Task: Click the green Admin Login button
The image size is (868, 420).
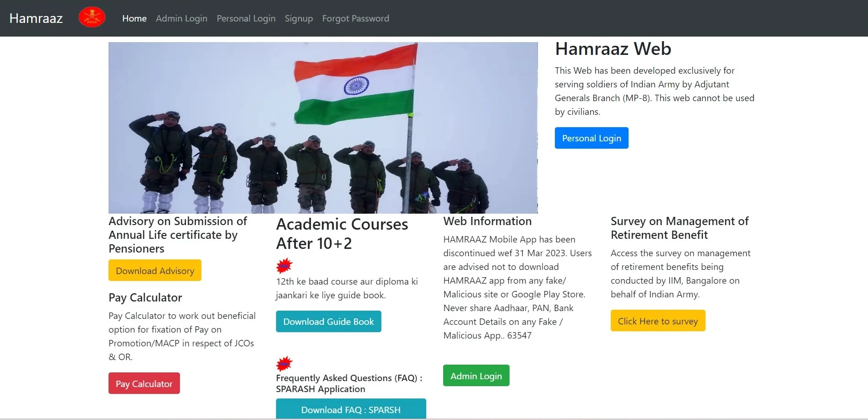Action: (476, 375)
